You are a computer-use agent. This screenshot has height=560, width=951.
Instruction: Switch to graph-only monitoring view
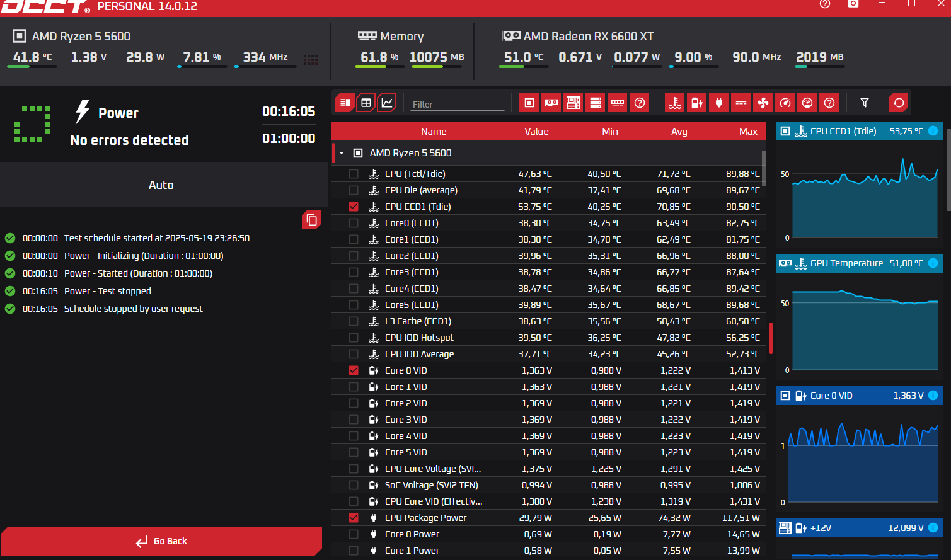387,103
